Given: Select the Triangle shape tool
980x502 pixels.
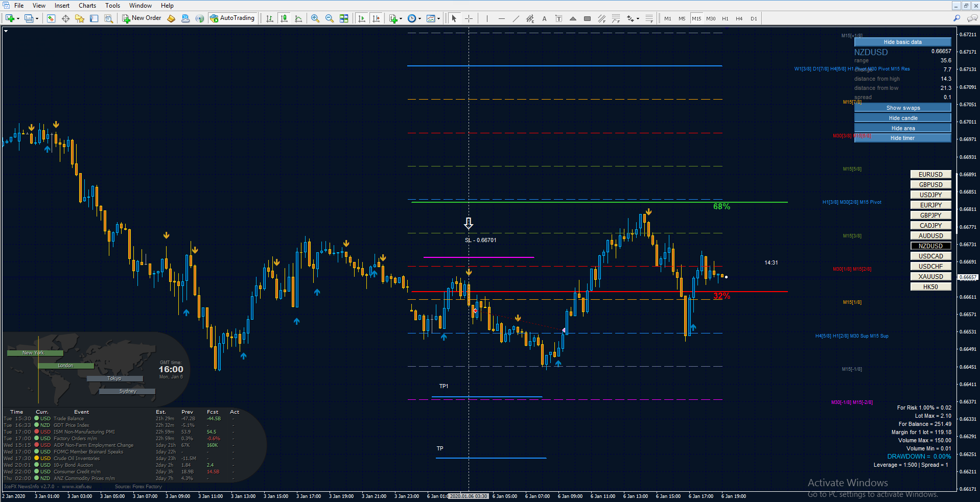Looking at the screenshot, I should coord(573,18).
